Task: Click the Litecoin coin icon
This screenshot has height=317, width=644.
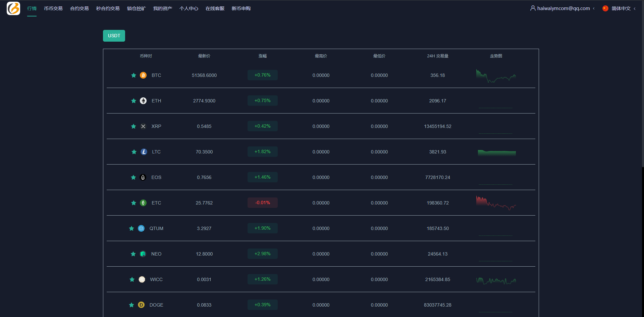Action: 144,152
